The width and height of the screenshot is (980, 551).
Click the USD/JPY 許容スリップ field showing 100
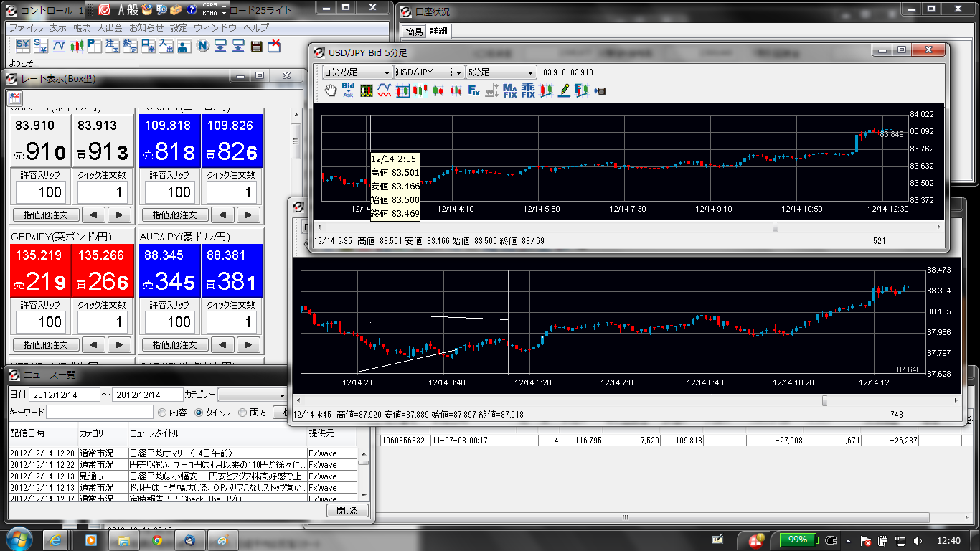41,192
